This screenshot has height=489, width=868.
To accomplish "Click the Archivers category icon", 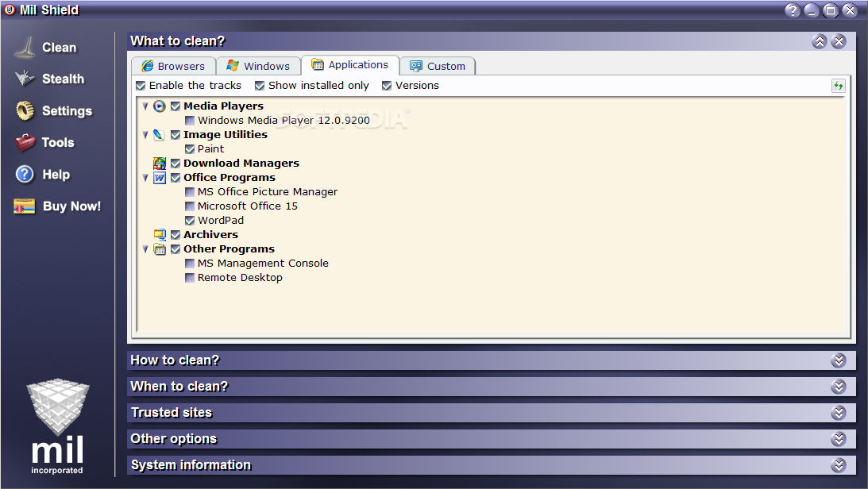I will point(160,234).
